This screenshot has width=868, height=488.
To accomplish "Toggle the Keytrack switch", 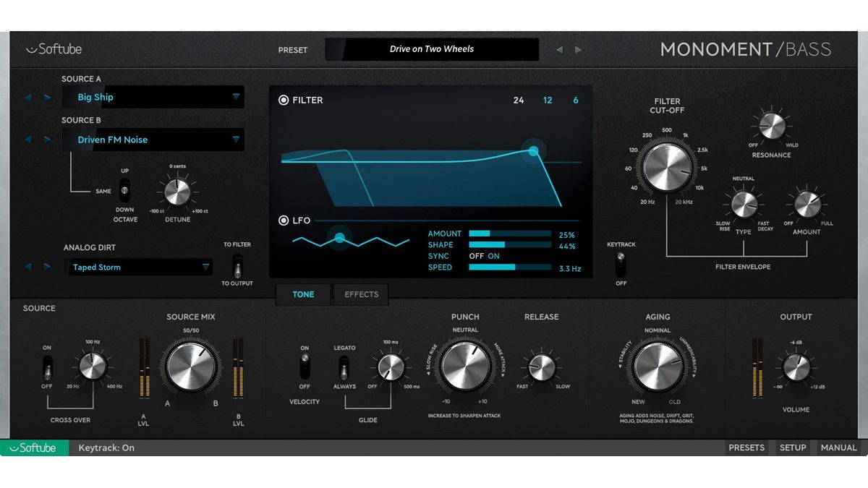I will coord(621,265).
